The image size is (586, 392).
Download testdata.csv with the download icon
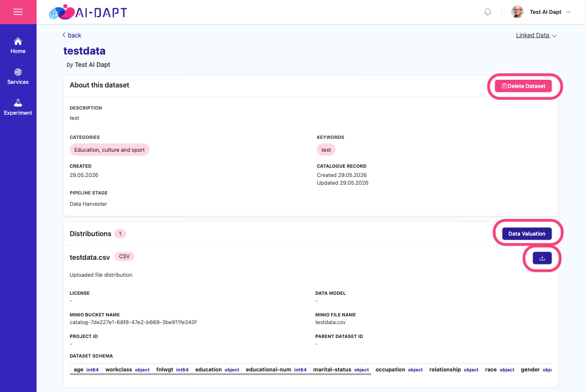point(542,258)
